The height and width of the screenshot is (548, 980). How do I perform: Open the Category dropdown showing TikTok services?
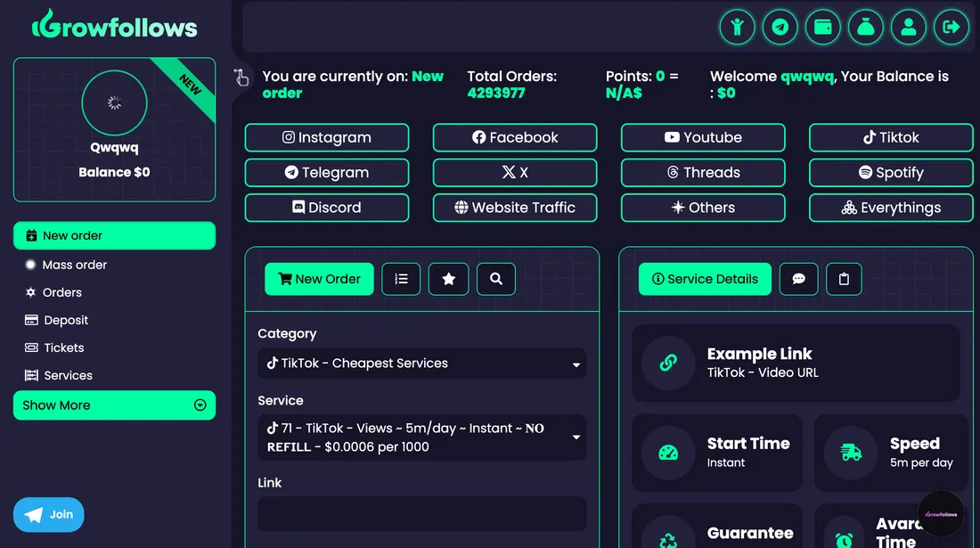pyautogui.click(x=421, y=364)
